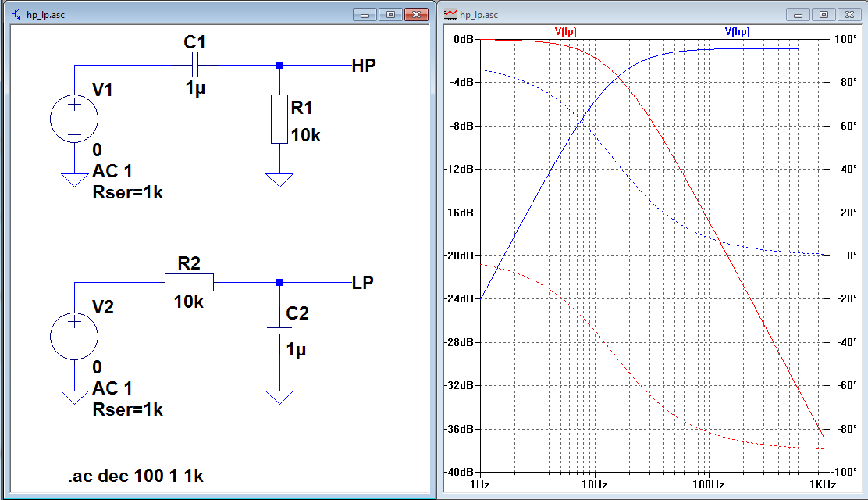Click the 1Hz frequency axis label
The height and width of the screenshot is (500, 868).
point(480,484)
